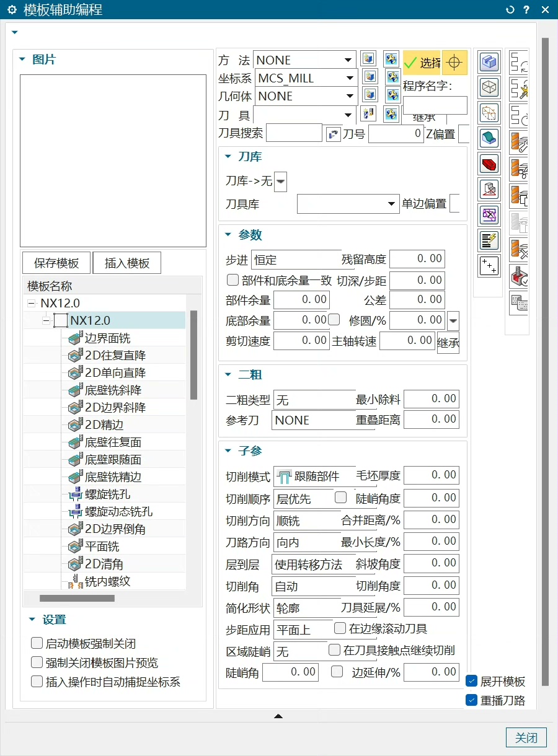This screenshot has width=558, height=756.
Task: Click the edit wrench icon in 刀具 row
Action: pyautogui.click(x=391, y=114)
